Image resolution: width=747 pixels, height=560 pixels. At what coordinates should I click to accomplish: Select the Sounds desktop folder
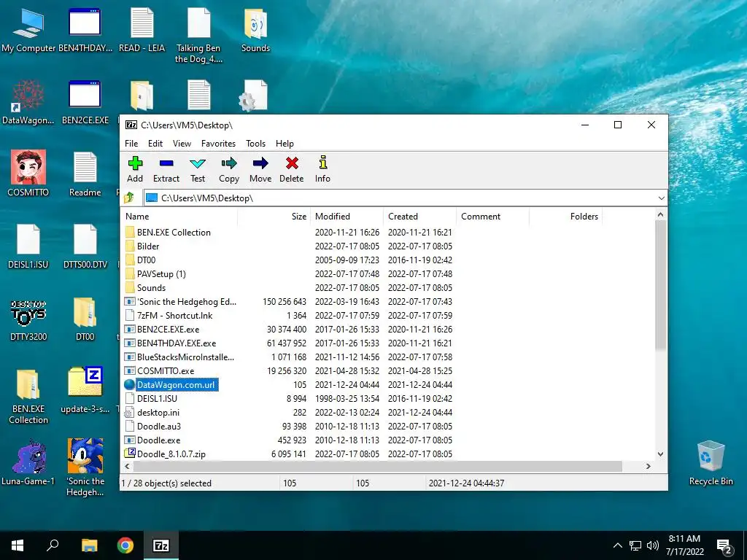255,31
